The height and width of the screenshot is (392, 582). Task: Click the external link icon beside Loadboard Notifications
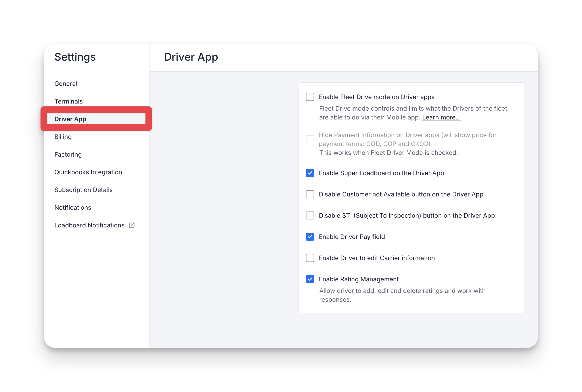[x=132, y=225]
